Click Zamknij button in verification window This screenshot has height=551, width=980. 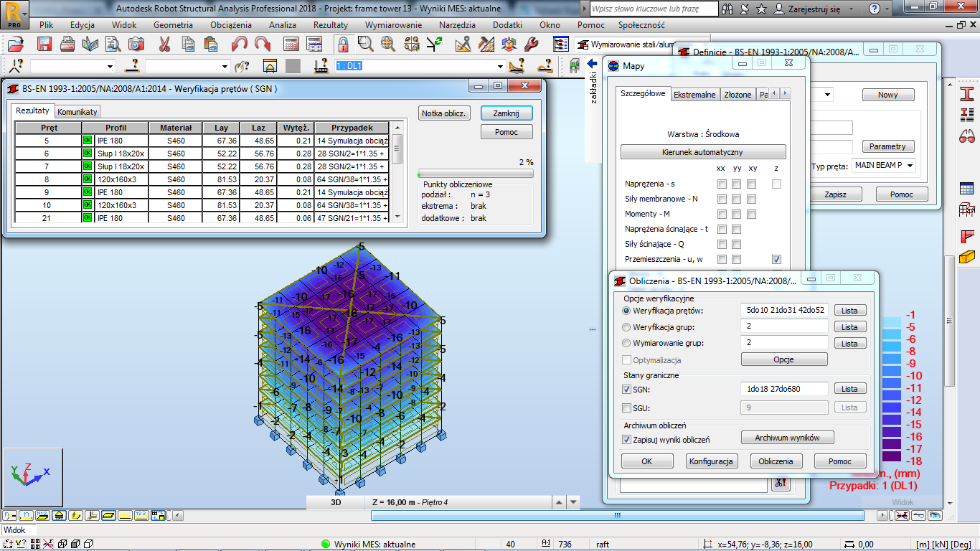[x=507, y=113]
